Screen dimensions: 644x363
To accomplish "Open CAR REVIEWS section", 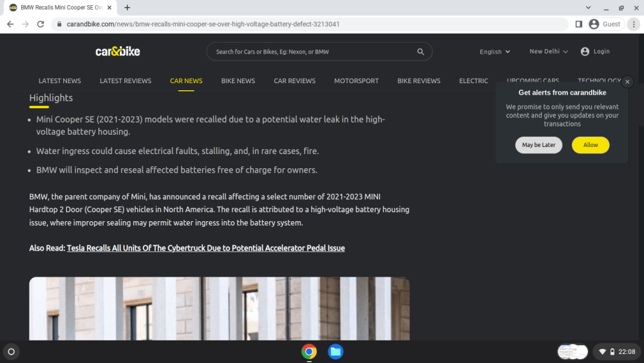I will click(294, 81).
